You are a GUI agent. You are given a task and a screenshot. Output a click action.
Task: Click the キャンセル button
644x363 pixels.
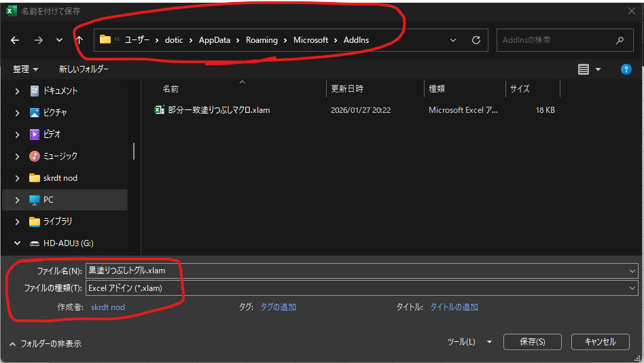tap(600, 342)
